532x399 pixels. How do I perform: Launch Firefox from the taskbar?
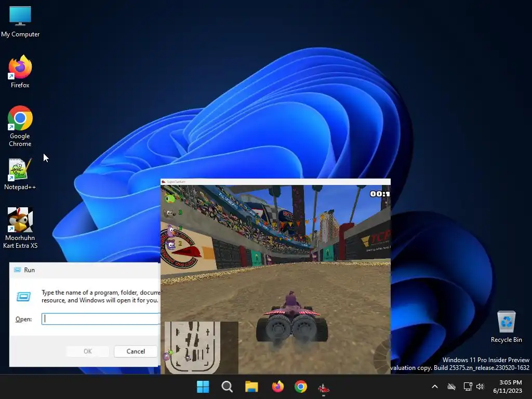[277, 387]
